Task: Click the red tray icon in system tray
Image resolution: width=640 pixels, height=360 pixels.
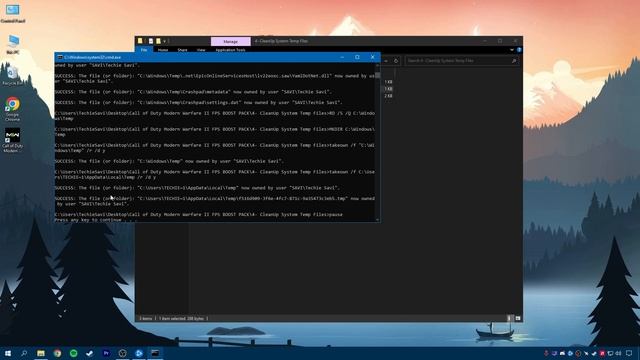Action: (x=602, y=353)
